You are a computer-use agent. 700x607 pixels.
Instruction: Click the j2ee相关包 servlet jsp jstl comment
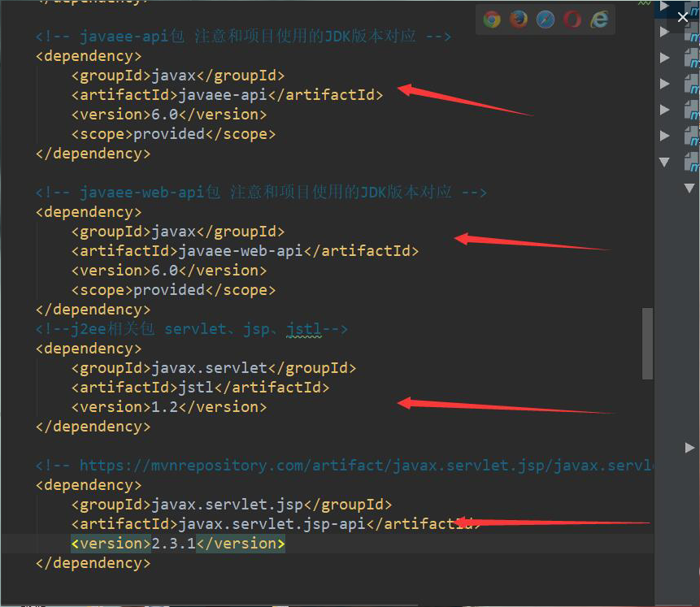coord(192,329)
